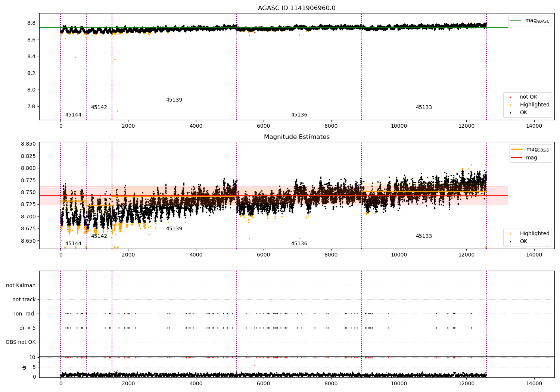Screen dimensions: 560x392
Task: Click the "Ion. rad." row label
Action: tap(25, 314)
